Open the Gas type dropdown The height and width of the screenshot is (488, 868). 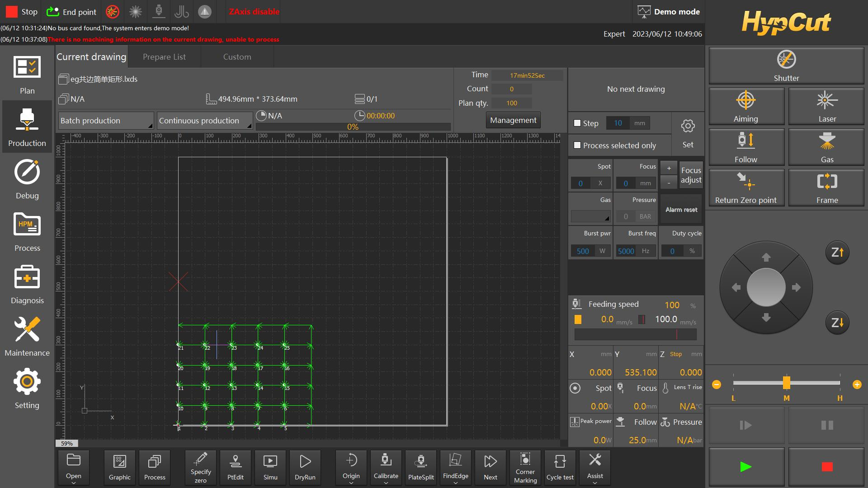[590, 216]
